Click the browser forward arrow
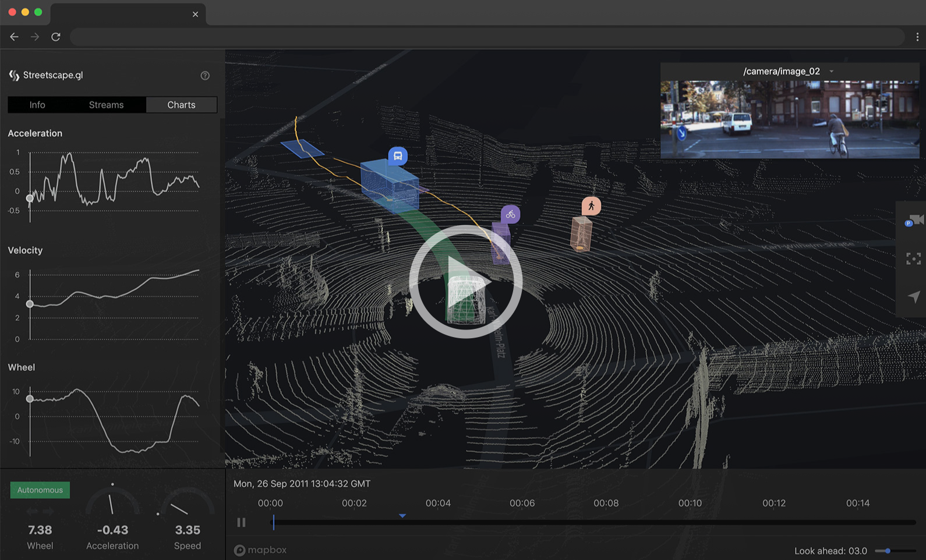The image size is (926, 560). coord(35,37)
